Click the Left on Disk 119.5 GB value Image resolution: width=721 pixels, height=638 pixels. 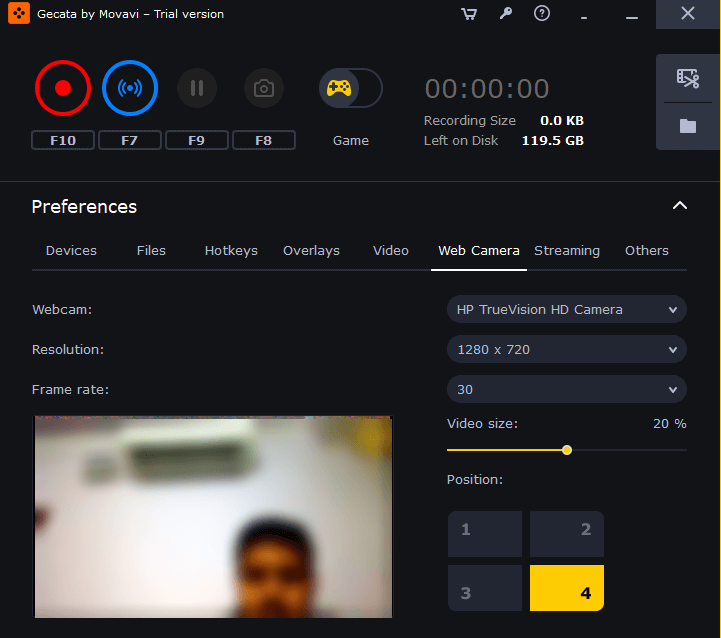[552, 141]
